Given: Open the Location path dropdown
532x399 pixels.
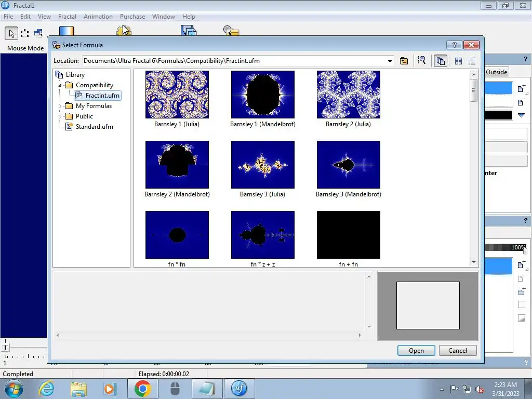Looking at the screenshot, I should (390, 61).
